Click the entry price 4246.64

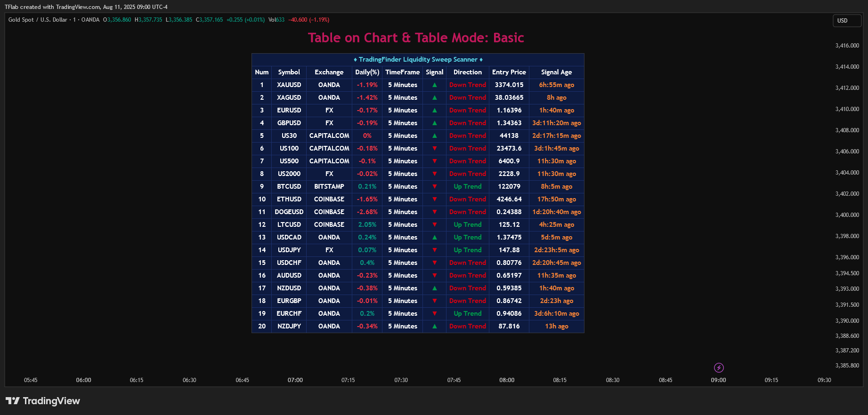point(509,200)
